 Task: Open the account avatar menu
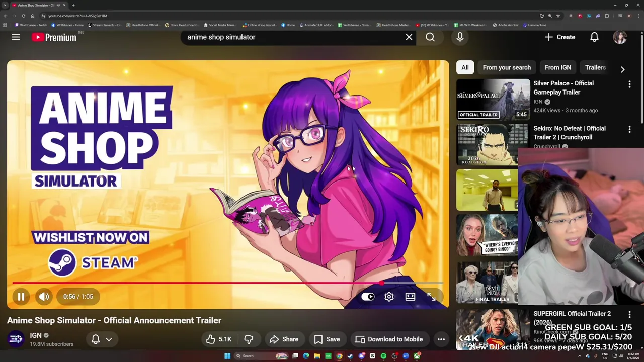coord(620,37)
